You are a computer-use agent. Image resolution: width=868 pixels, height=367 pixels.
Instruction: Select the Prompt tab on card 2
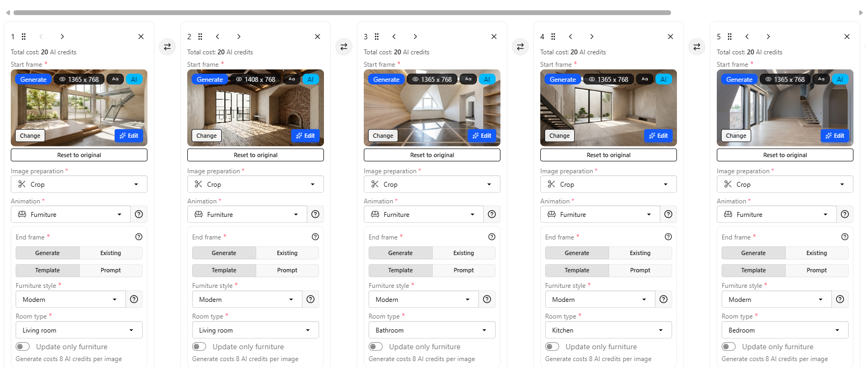[287, 270]
